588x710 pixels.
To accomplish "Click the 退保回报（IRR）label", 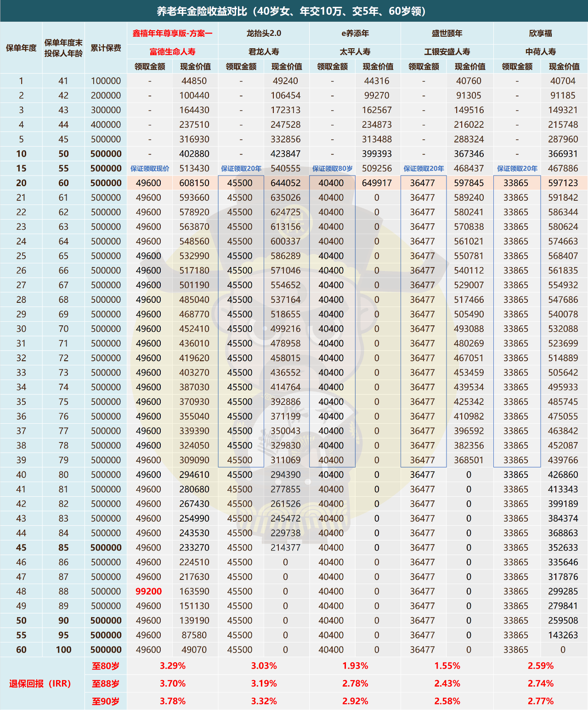I will pos(40,683).
